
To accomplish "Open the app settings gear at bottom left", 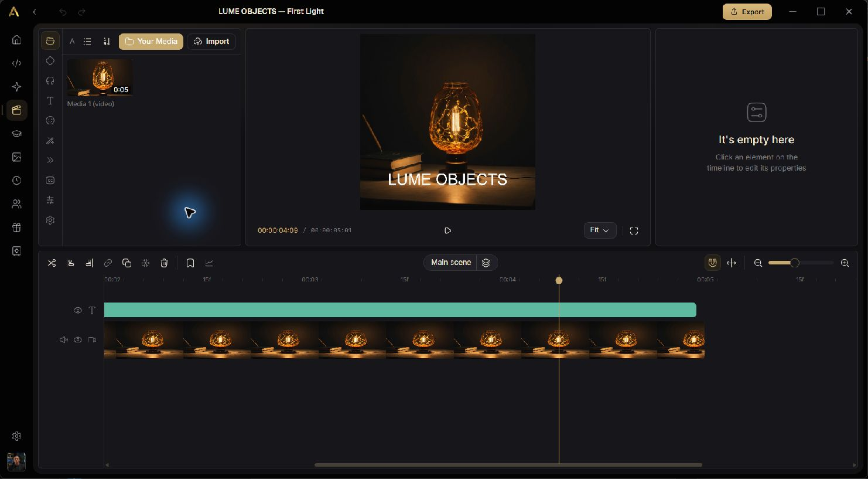I will 16,436.
